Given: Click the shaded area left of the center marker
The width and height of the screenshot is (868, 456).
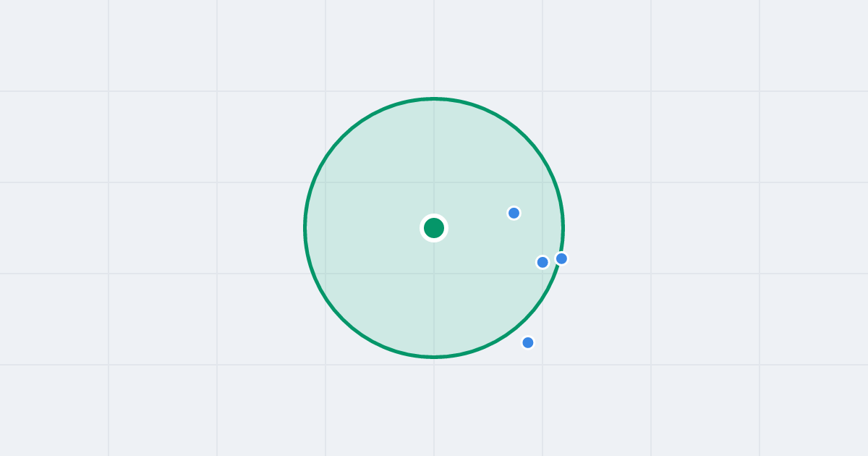Looking at the screenshot, I should tap(362, 228).
